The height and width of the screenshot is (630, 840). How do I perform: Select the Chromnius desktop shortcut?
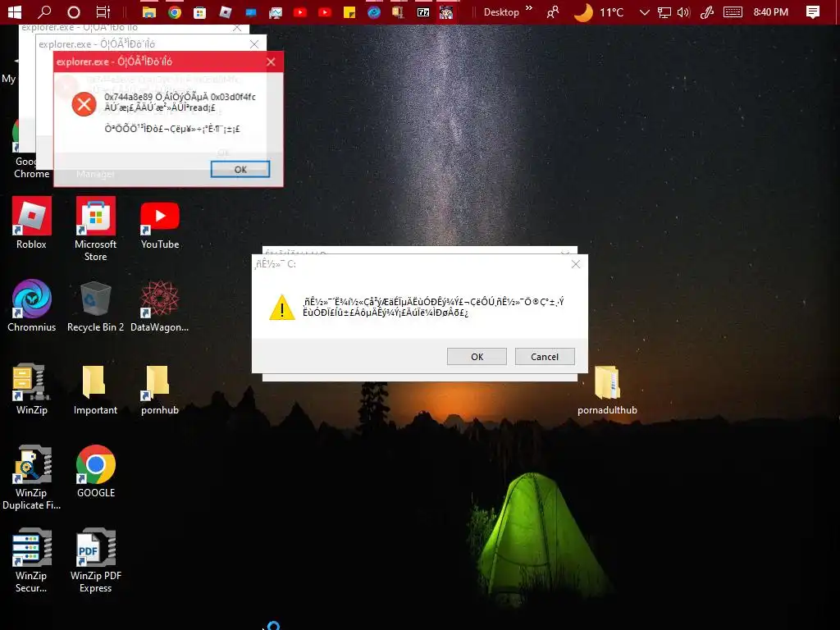point(32,306)
